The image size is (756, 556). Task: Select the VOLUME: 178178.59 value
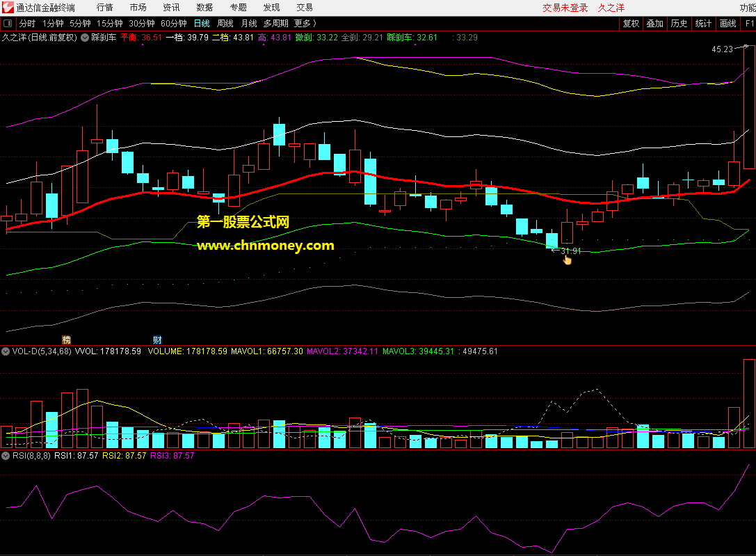(x=188, y=351)
